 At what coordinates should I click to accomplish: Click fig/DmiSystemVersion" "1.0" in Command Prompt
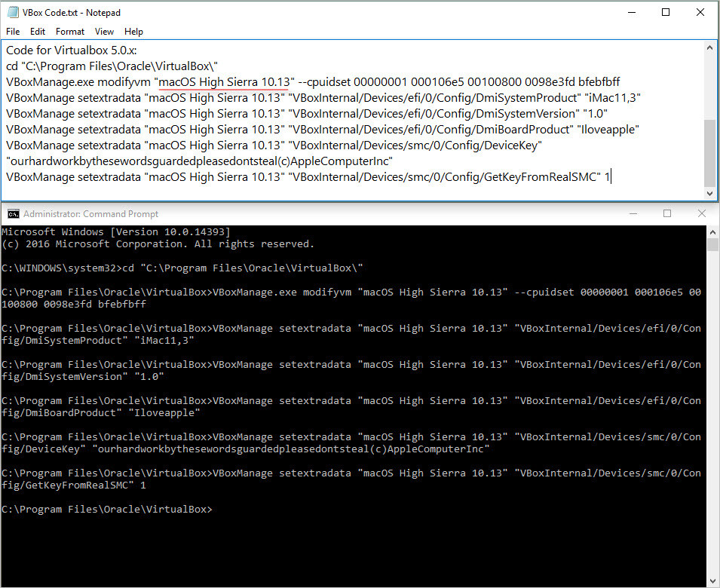click(x=83, y=377)
